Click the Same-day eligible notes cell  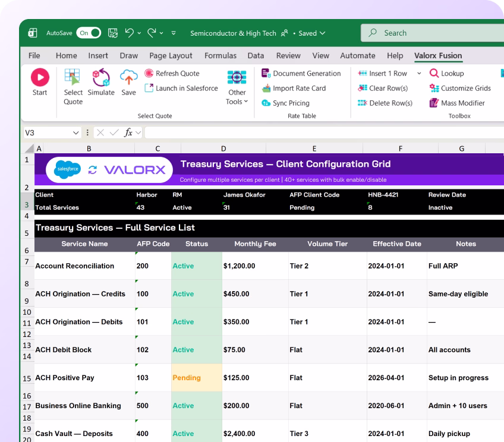465,293
